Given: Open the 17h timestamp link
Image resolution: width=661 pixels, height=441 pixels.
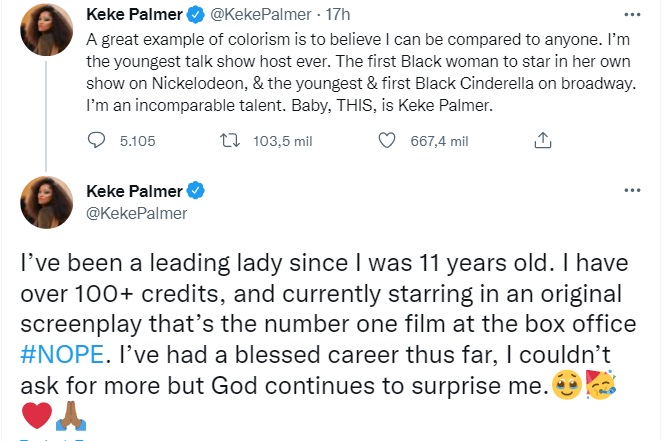Looking at the screenshot, I should [333, 17].
